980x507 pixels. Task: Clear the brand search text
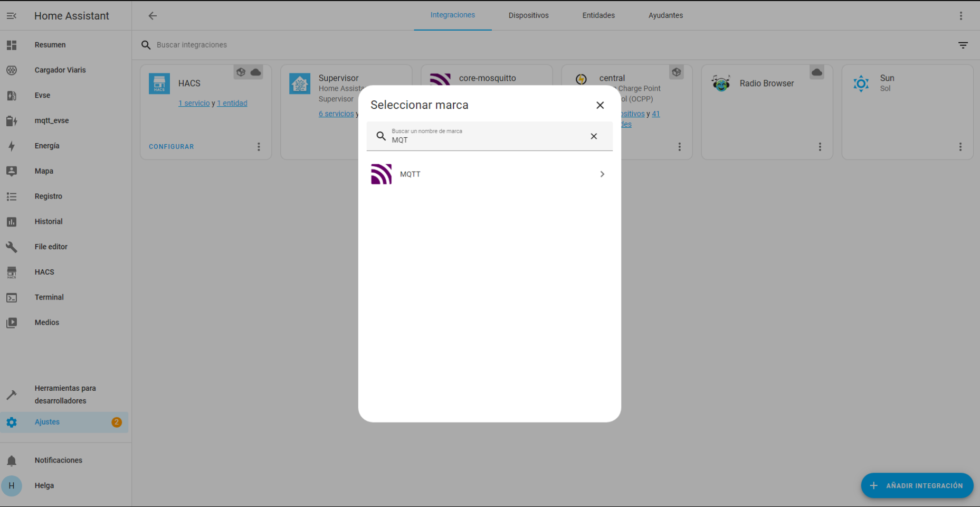(594, 136)
